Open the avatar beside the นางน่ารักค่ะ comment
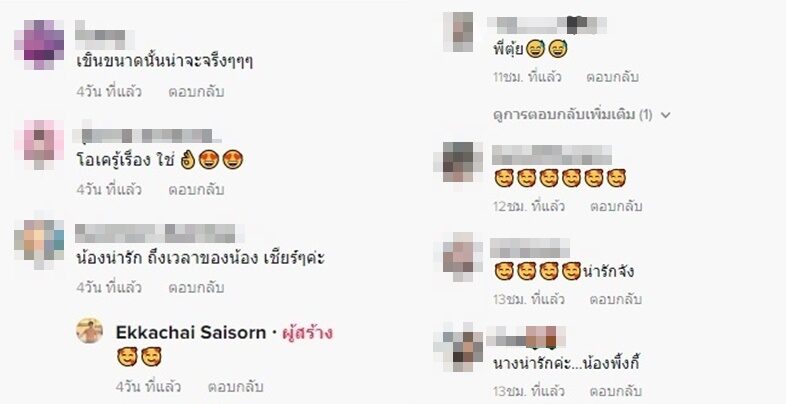 pyautogui.click(x=458, y=347)
